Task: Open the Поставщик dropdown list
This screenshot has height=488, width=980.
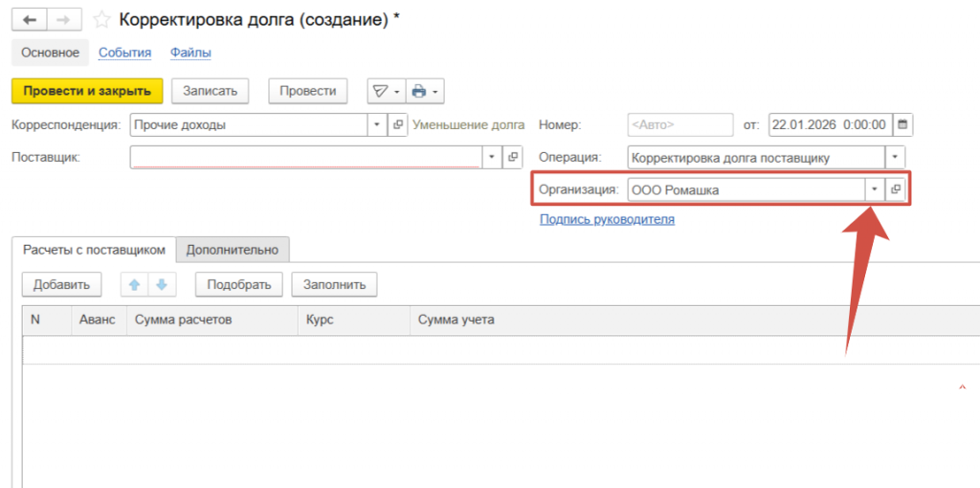Action: 491,157
